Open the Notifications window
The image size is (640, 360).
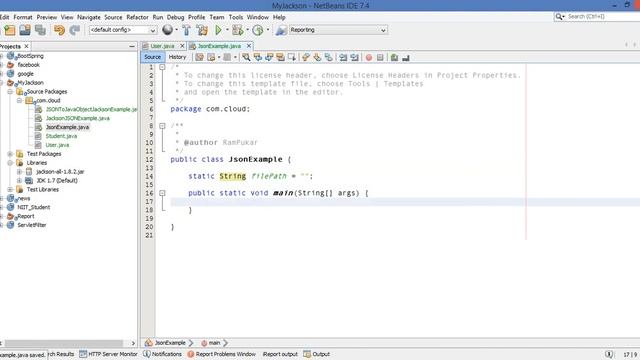point(162,354)
